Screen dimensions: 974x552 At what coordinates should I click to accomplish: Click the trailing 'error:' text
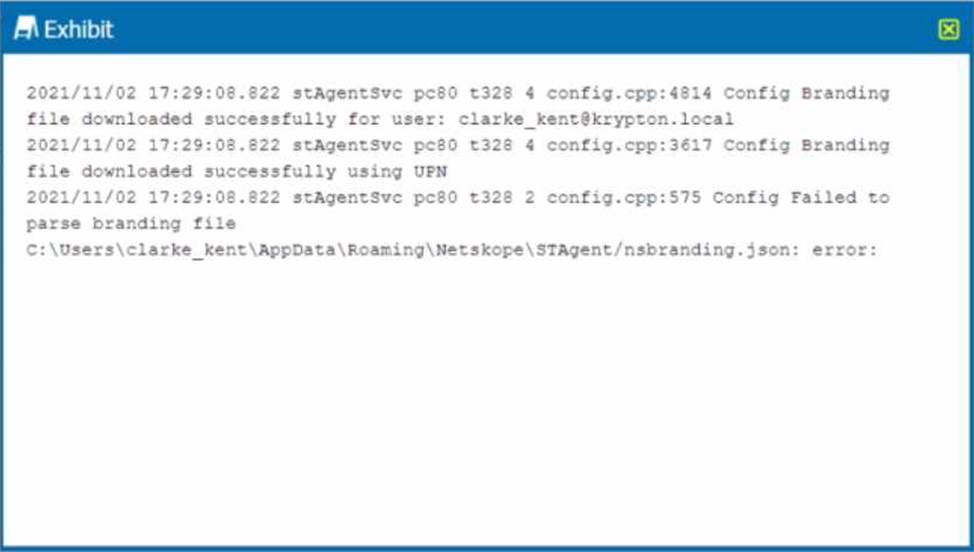point(845,250)
